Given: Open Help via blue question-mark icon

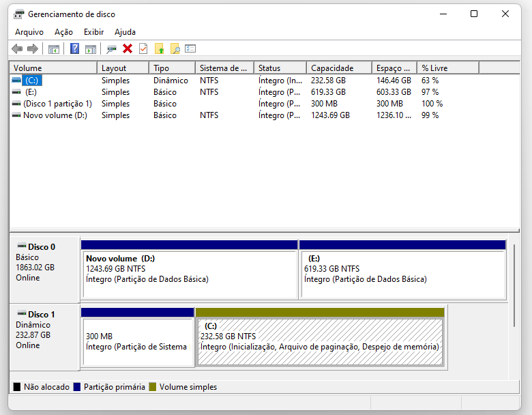Looking at the screenshot, I should pyautogui.click(x=74, y=48).
